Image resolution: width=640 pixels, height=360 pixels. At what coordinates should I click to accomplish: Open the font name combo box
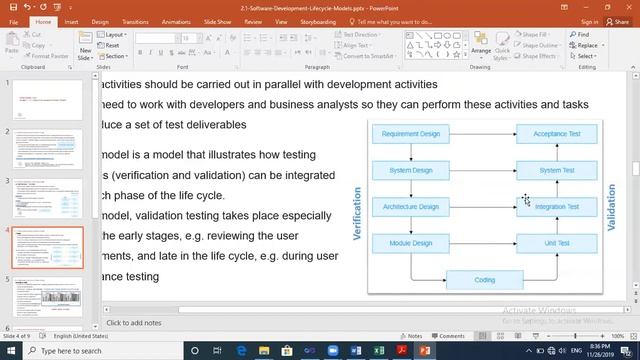(158, 38)
